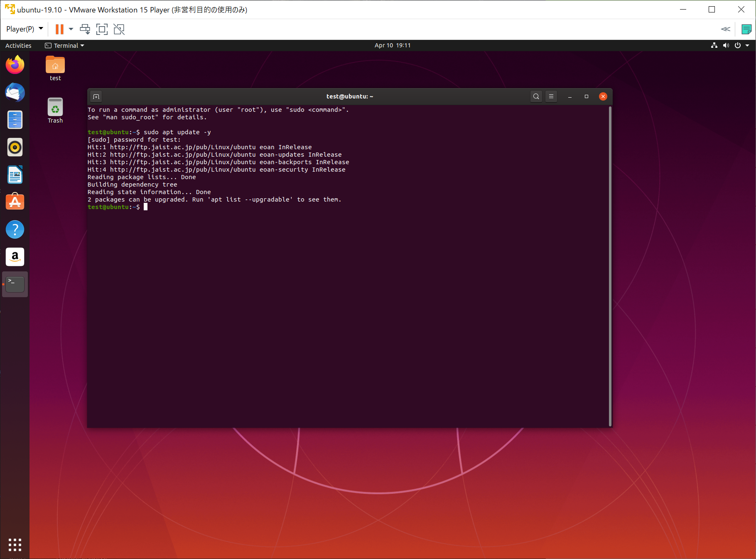Click the terminal prompt cursor line
Screen dimensions: 756x559
pos(118,207)
